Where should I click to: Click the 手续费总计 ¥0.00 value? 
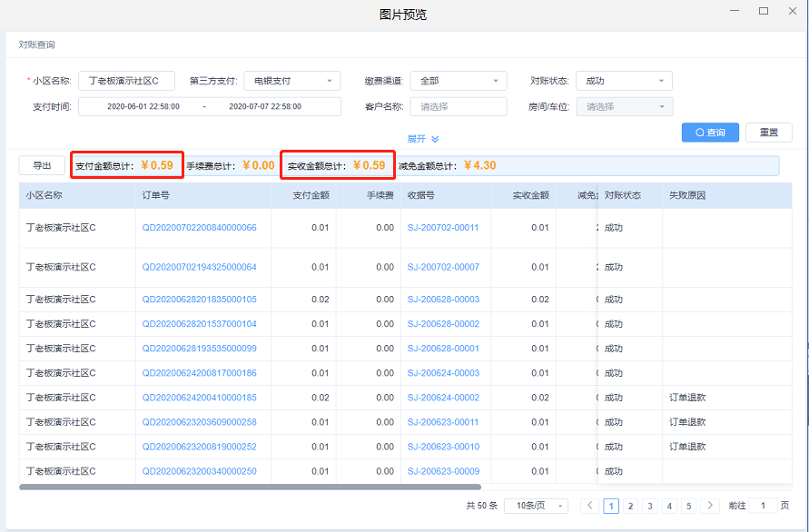tap(259, 165)
